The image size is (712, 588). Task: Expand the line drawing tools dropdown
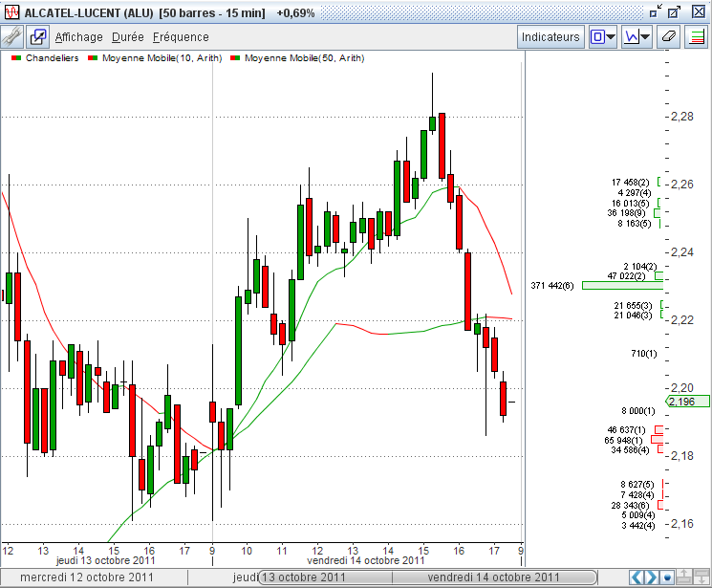(x=636, y=37)
